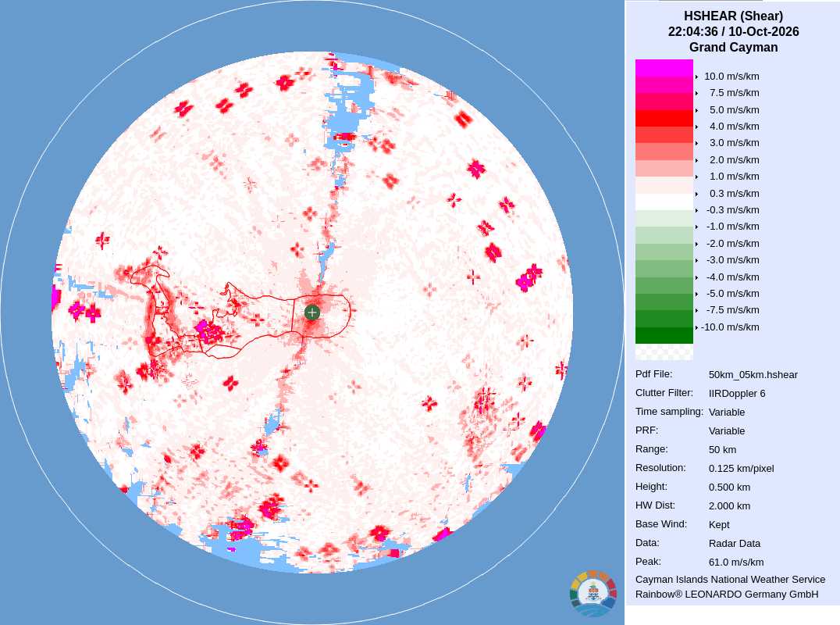Click the -7.5 m/s/km legend label
840x625 pixels.
point(732,310)
